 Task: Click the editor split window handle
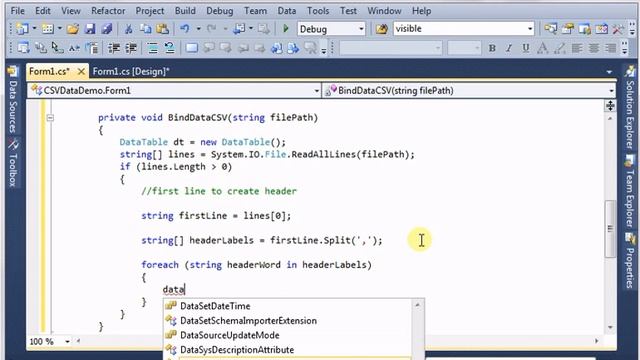click(610, 106)
